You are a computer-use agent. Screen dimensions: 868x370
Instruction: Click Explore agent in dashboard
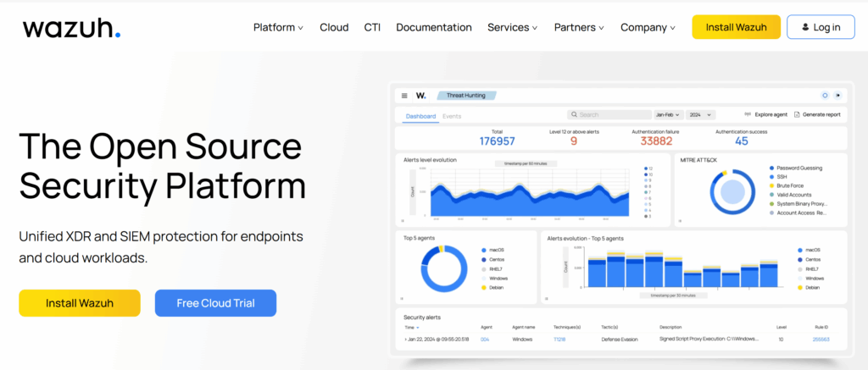click(765, 115)
